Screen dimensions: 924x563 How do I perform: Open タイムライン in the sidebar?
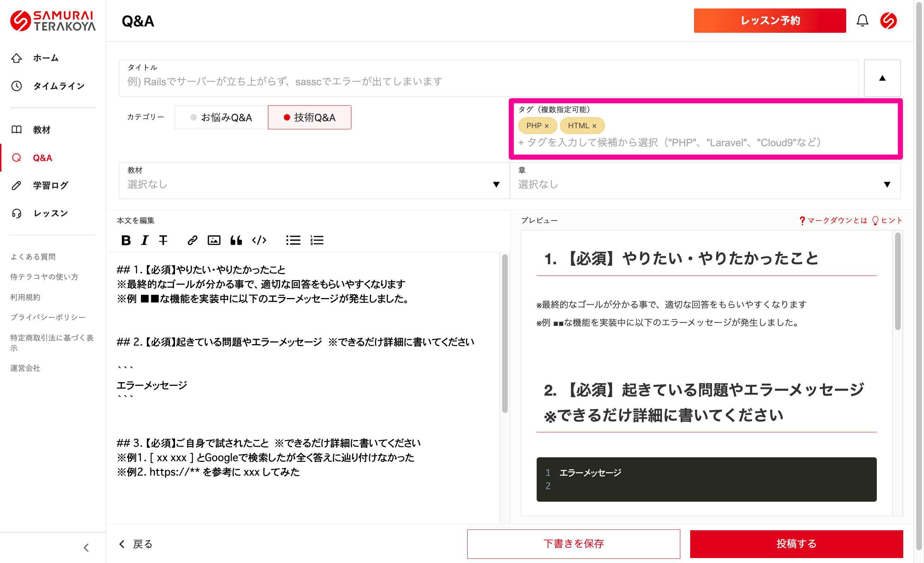pos(58,86)
